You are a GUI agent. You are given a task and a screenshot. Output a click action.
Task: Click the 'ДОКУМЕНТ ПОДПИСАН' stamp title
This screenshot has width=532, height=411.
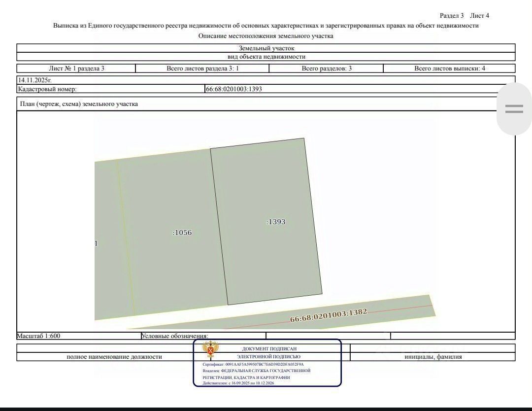click(x=269, y=349)
